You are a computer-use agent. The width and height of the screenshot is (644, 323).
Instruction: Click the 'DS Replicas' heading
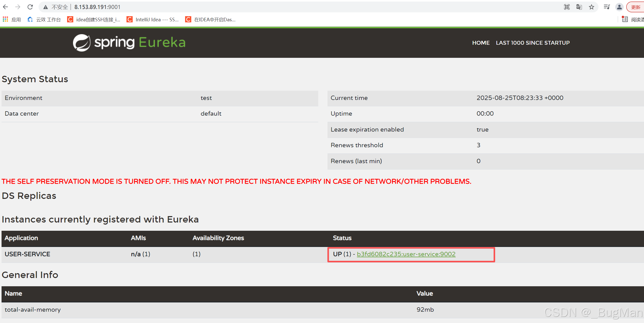pos(29,196)
